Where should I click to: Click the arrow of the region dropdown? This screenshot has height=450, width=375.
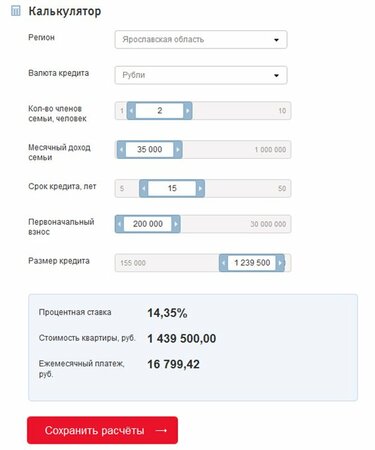click(x=276, y=40)
